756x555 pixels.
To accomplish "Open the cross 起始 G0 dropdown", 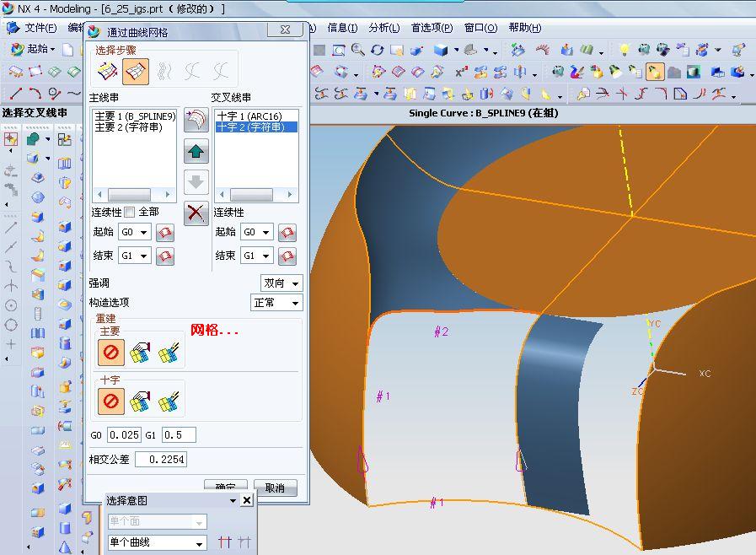I will click(257, 232).
